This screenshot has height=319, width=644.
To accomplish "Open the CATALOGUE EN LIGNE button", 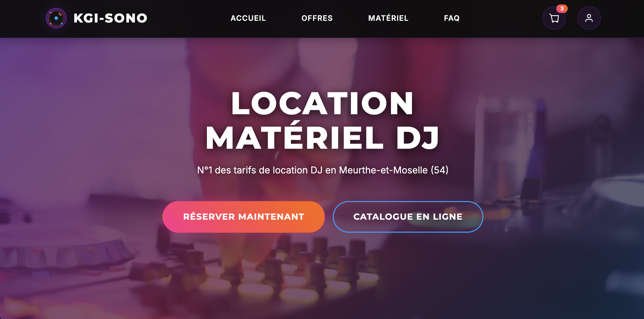I will point(408,217).
